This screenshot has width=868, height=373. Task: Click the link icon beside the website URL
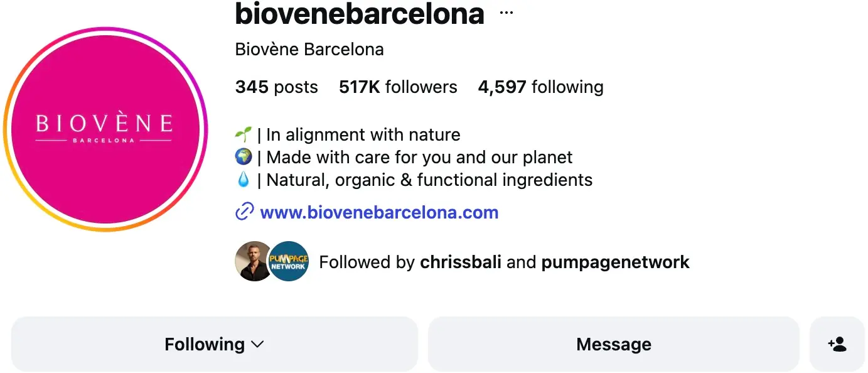point(244,213)
